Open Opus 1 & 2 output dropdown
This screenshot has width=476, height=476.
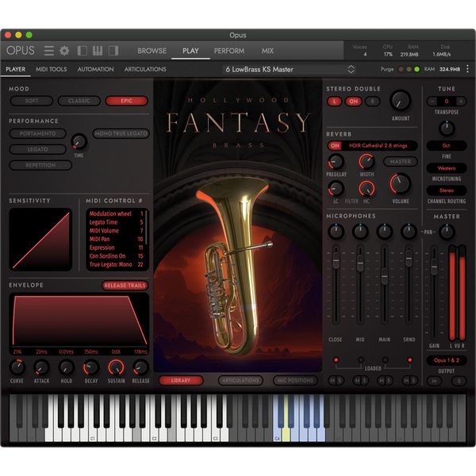(x=447, y=360)
